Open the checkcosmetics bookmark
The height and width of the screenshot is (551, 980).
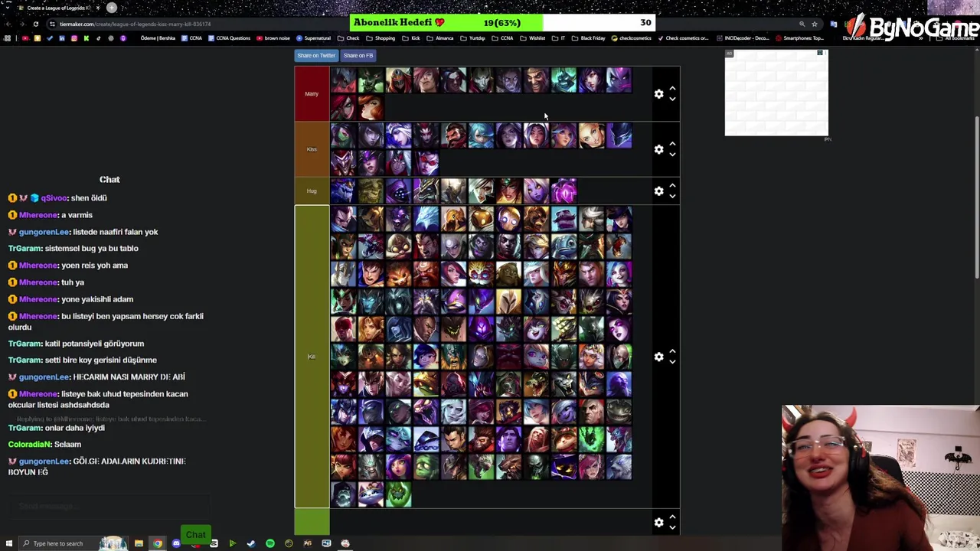click(x=632, y=38)
